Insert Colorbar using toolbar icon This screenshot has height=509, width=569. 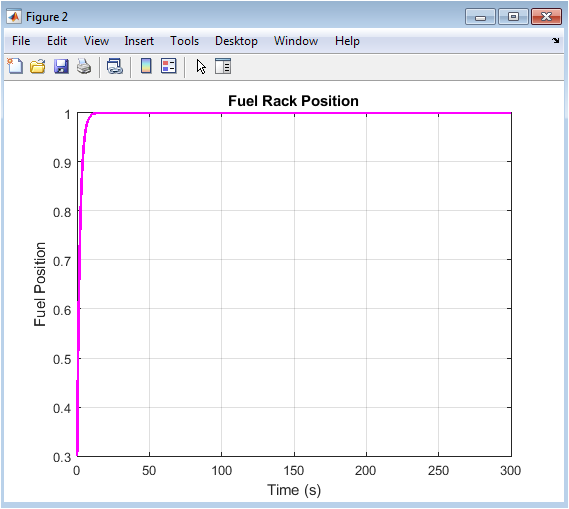coord(146,66)
